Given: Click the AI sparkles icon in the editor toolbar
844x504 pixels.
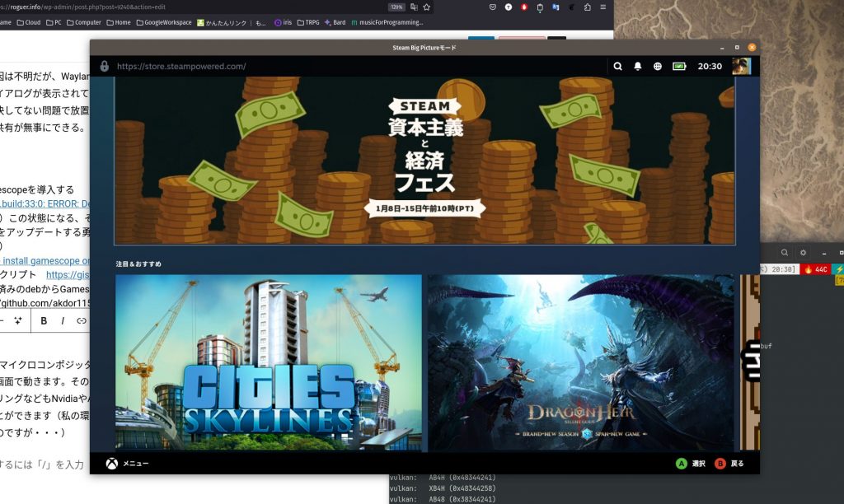Looking at the screenshot, I should point(17,320).
